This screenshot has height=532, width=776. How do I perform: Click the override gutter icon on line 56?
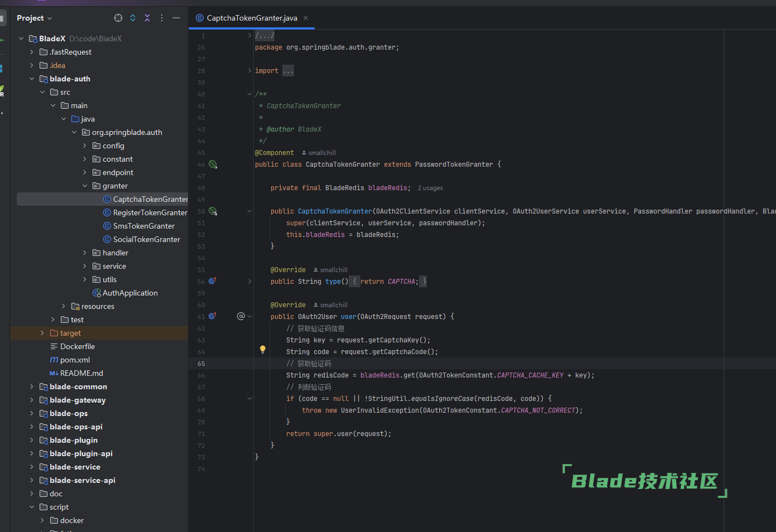pyautogui.click(x=213, y=281)
